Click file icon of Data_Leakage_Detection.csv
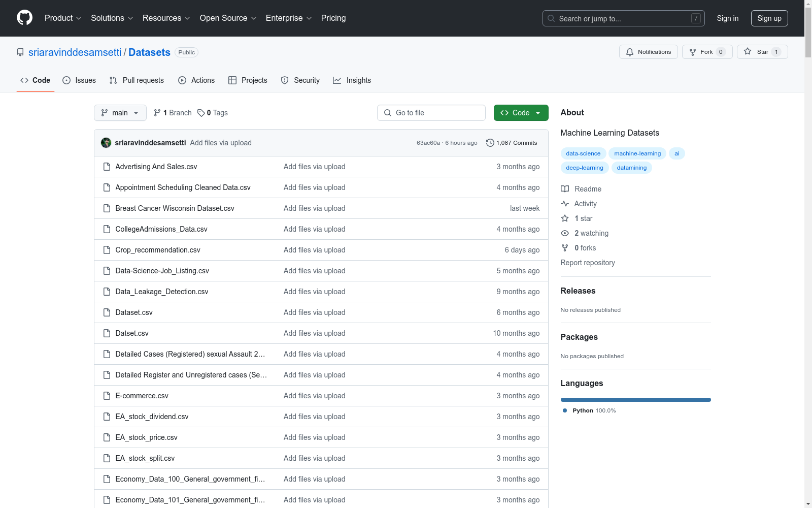This screenshot has height=508, width=812. (x=107, y=292)
